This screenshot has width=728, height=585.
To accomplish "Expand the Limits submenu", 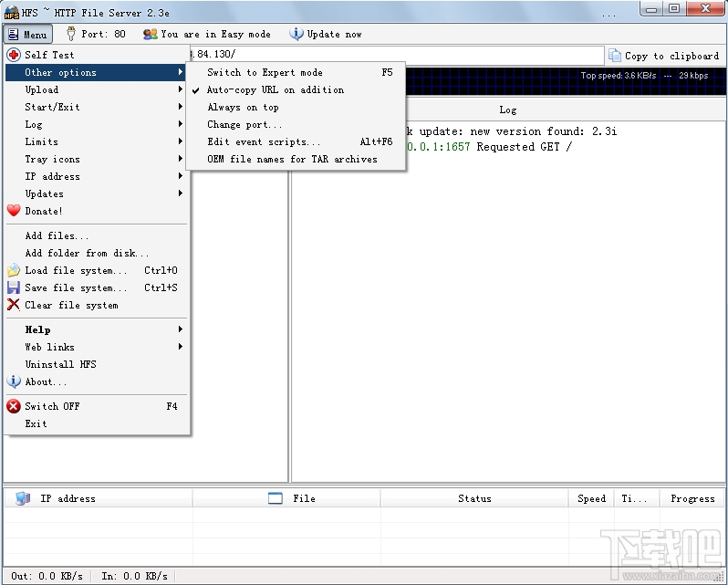I will pos(98,141).
